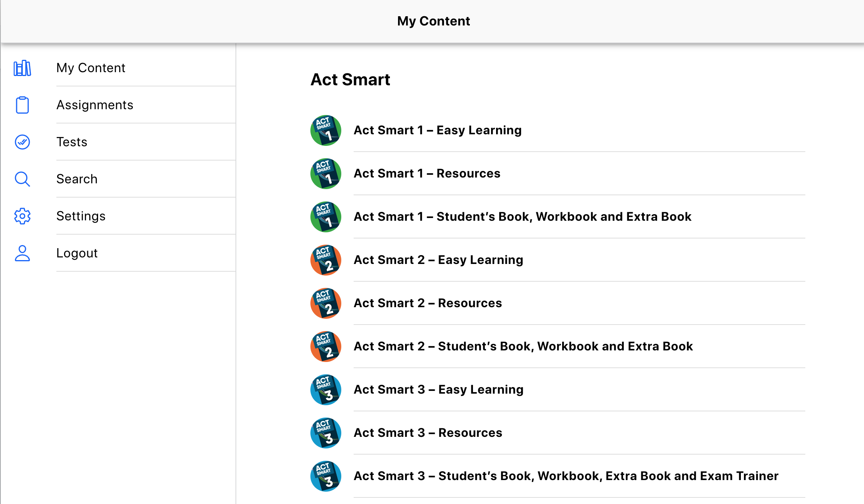This screenshot has width=864, height=504.
Task: Open Act Smart 3 Student's Book with Exam Trainer
Action: 566,476
